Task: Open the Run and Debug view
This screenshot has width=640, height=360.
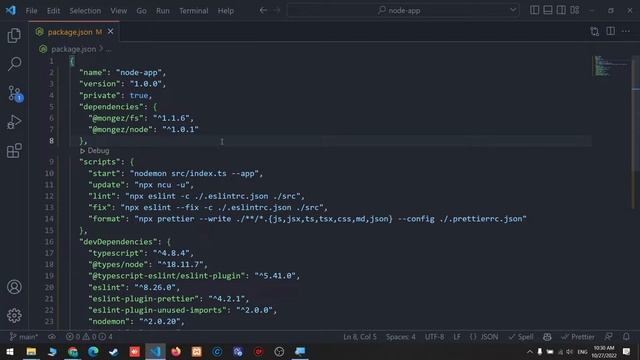Action: 14,122
